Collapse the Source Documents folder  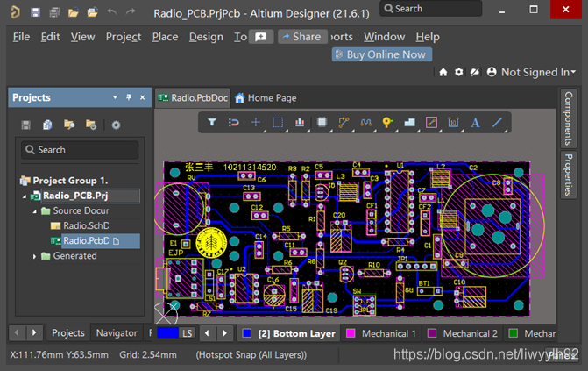pyautogui.click(x=35, y=211)
